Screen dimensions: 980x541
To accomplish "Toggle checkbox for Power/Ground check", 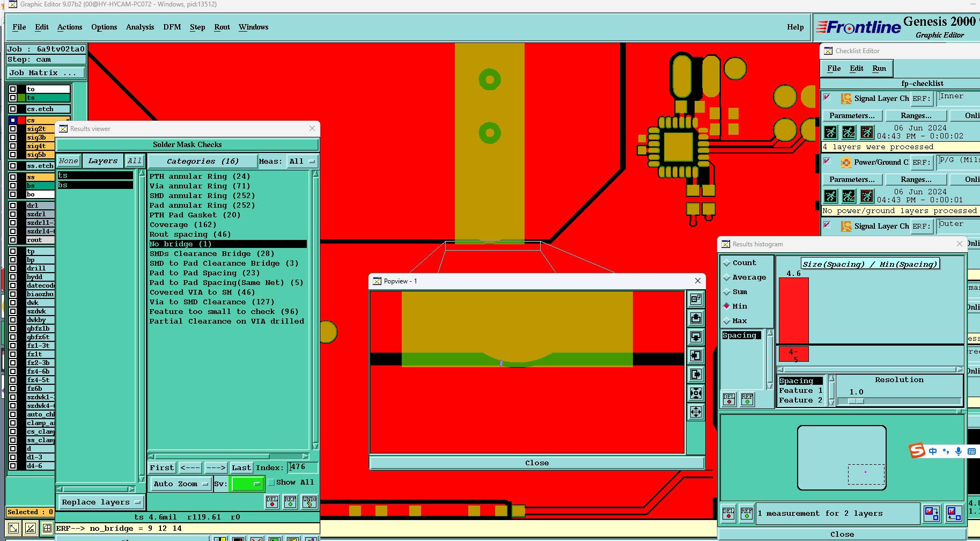I will [x=827, y=161].
